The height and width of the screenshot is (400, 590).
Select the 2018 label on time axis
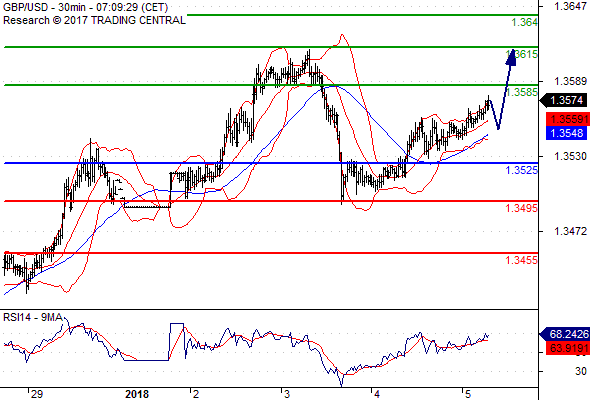pos(137,394)
